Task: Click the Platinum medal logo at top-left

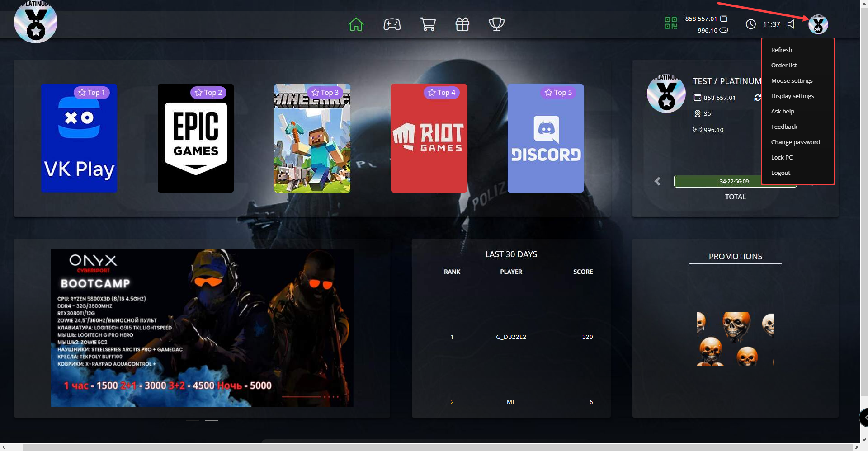Action: (x=36, y=22)
